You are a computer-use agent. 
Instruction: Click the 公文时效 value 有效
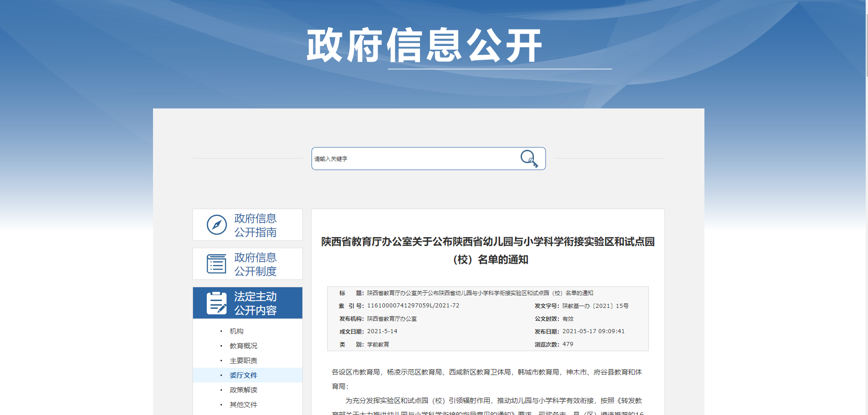click(568, 318)
